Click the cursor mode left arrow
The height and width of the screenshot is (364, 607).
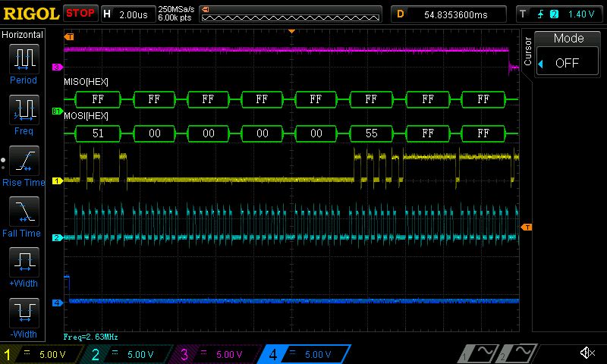[541, 64]
